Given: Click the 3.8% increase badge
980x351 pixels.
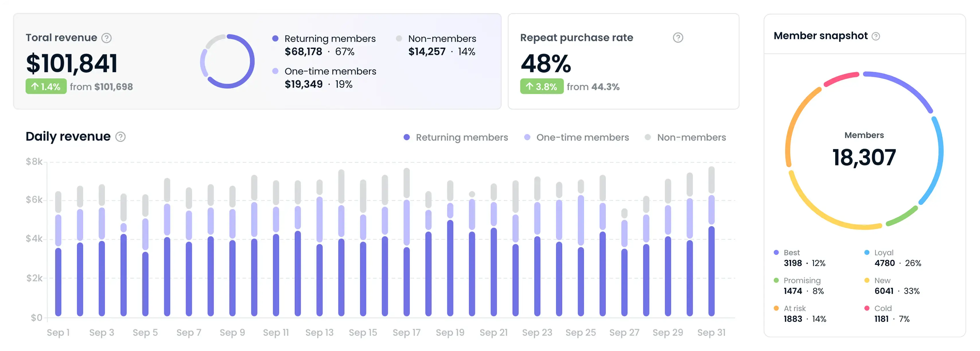Looking at the screenshot, I should click(x=542, y=86).
